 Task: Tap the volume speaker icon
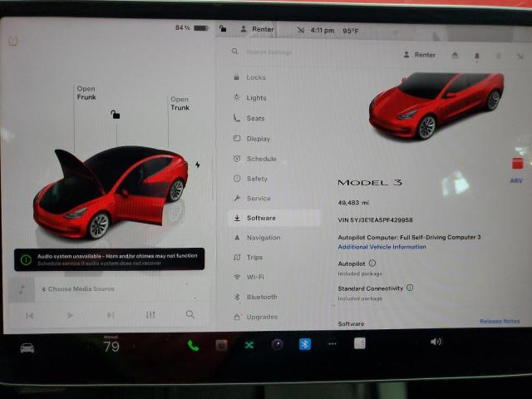[x=436, y=342]
